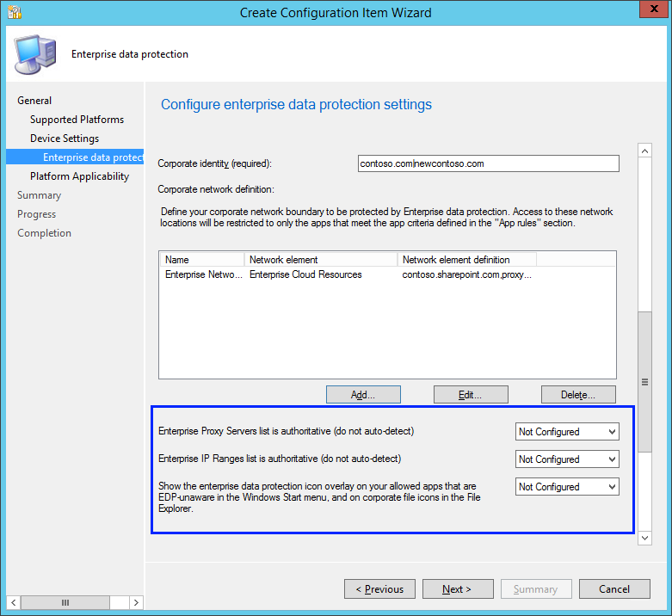Go to the Supported Platforms step

click(x=77, y=120)
